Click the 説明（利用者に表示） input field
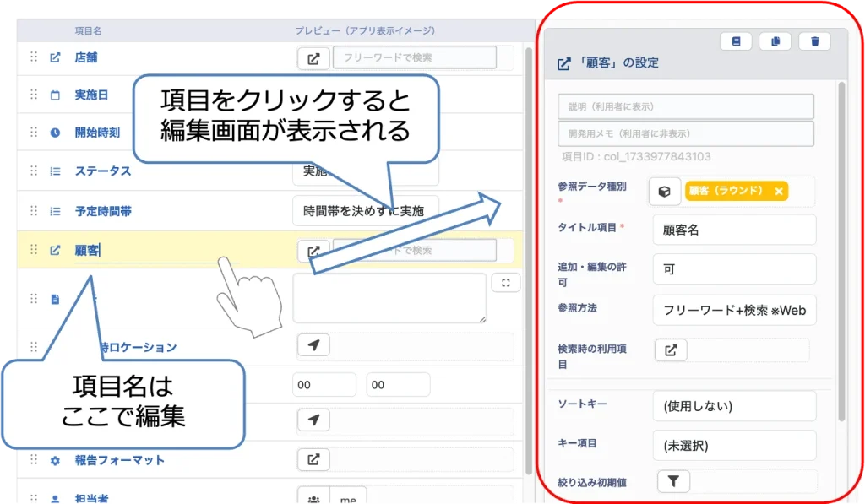Viewport: 865px width, 504px height. (x=685, y=106)
